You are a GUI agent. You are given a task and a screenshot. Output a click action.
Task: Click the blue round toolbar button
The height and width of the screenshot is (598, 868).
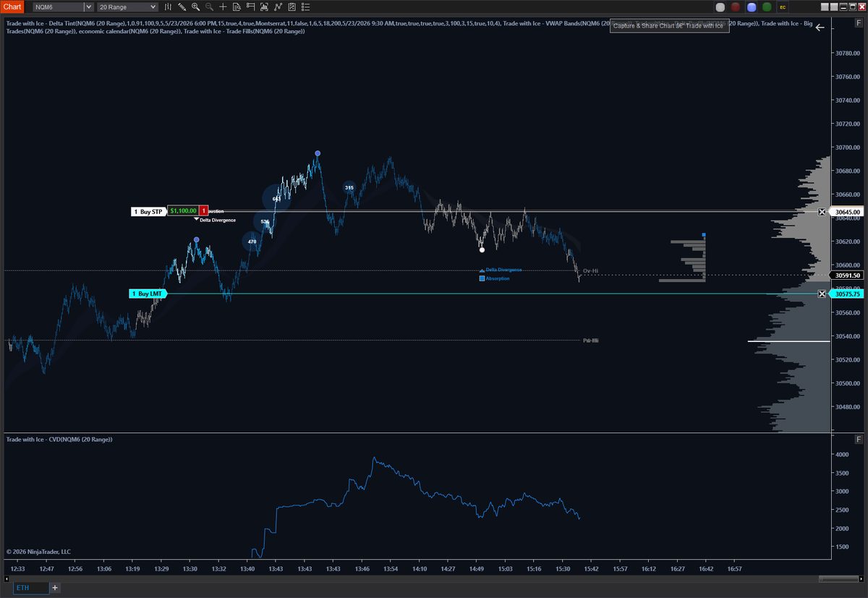[752, 7]
